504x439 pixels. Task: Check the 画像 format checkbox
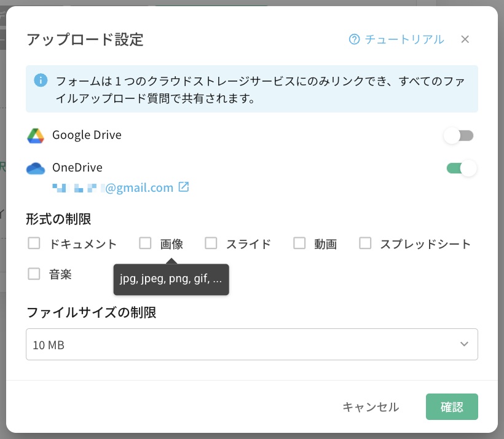pos(145,243)
